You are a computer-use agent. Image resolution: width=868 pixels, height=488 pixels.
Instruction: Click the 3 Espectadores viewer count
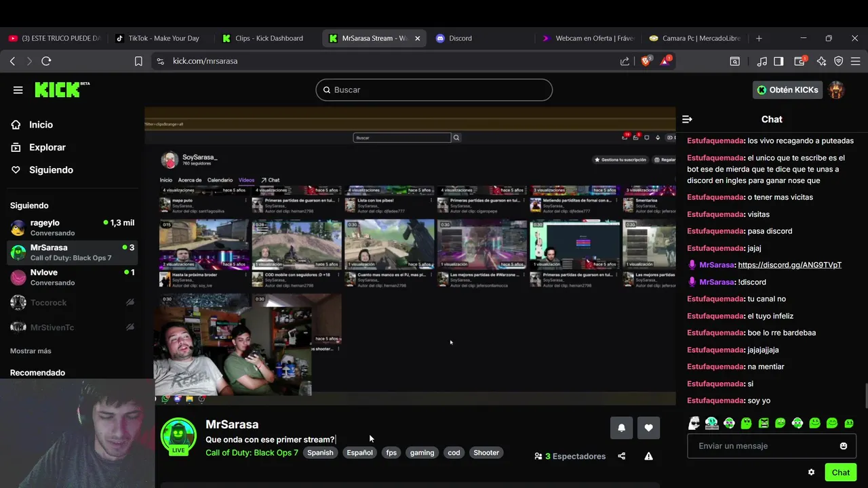point(570,456)
